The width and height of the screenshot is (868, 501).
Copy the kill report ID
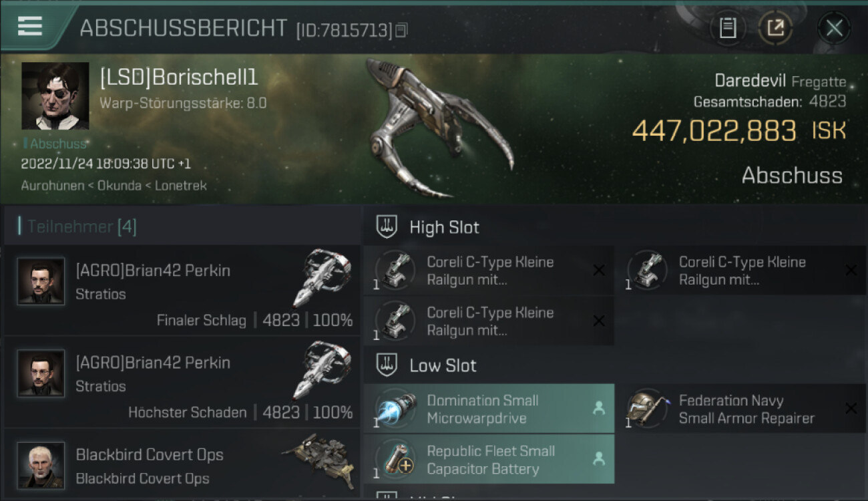(401, 30)
